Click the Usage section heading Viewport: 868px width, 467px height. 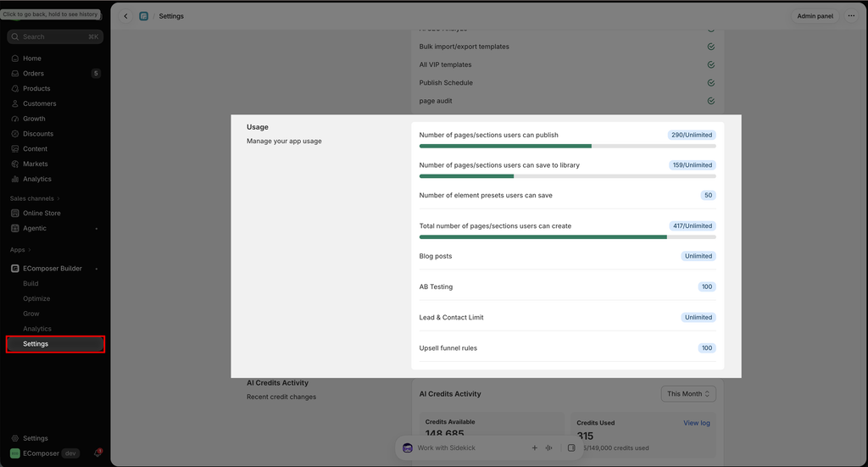click(258, 127)
